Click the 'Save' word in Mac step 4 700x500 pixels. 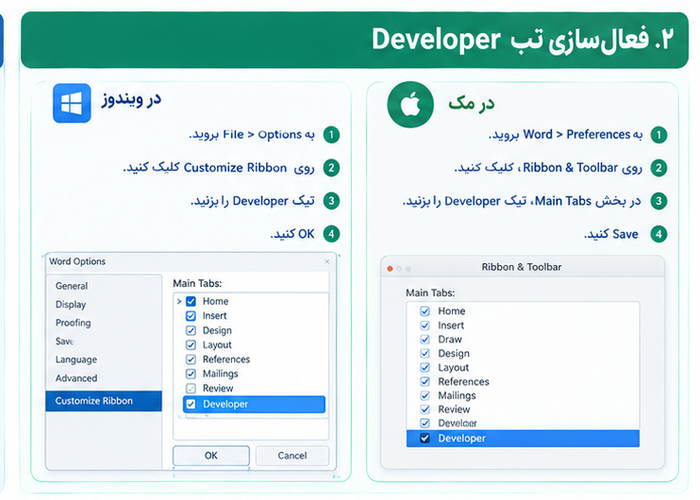(x=625, y=234)
